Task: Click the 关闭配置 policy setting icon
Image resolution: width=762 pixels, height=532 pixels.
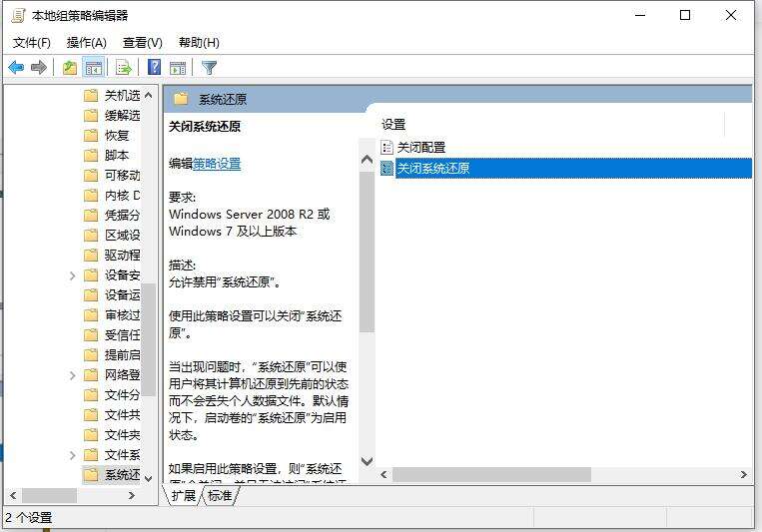Action: [x=386, y=147]
